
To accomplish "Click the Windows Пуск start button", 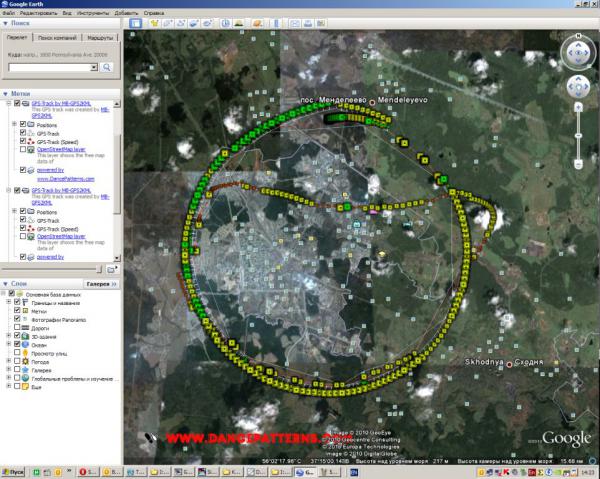I will point(13,472).
